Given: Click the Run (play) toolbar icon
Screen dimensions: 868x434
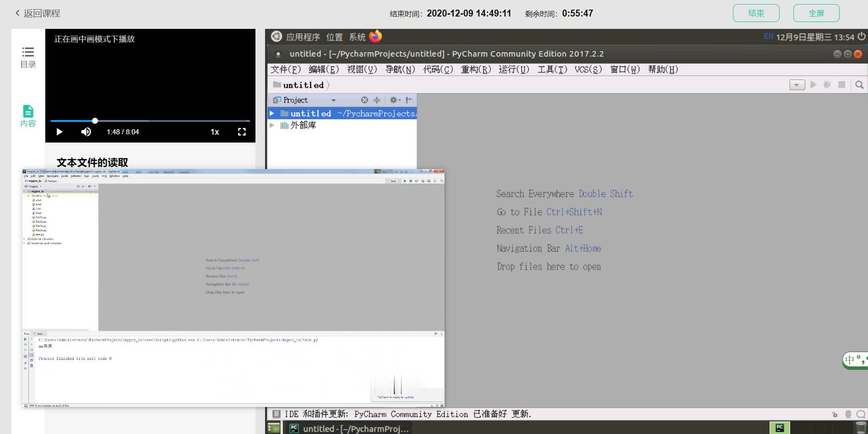Looking at the screenshot, I should 813,85.
